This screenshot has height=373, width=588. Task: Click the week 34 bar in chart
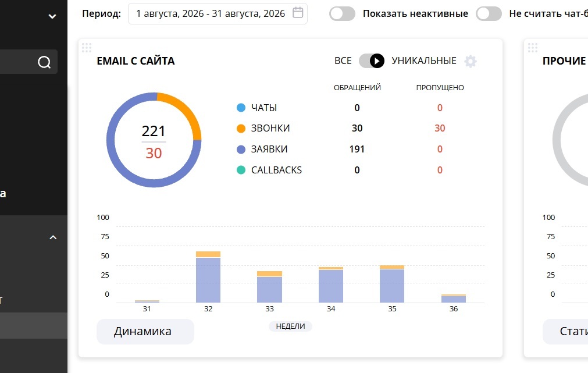coord(331,285)
